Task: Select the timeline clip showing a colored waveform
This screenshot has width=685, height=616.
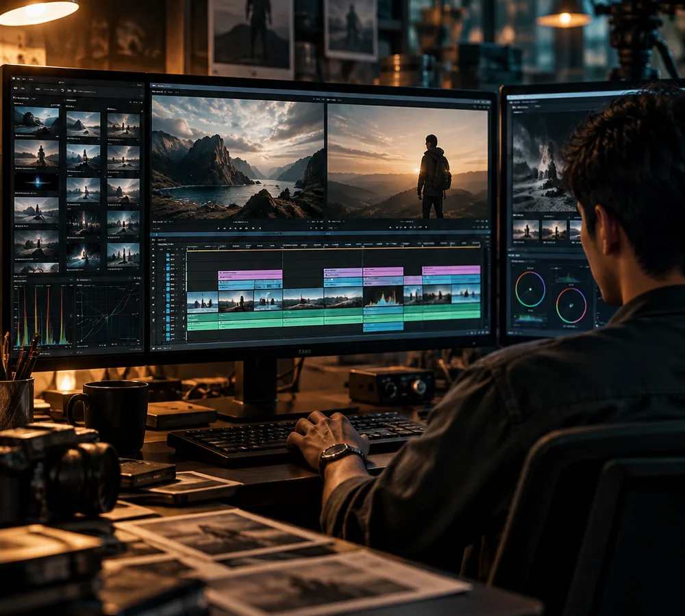Action: point(383,296)
